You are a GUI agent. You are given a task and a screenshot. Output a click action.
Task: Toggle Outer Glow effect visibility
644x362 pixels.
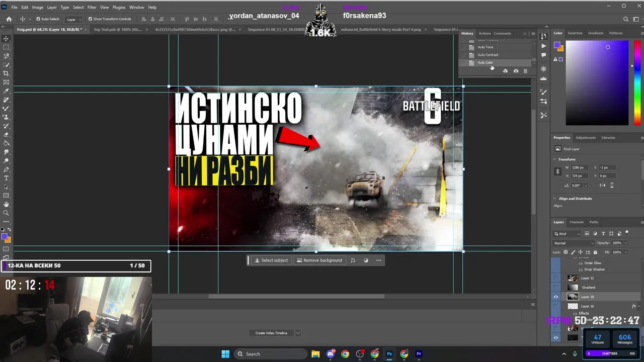(581, 263)
